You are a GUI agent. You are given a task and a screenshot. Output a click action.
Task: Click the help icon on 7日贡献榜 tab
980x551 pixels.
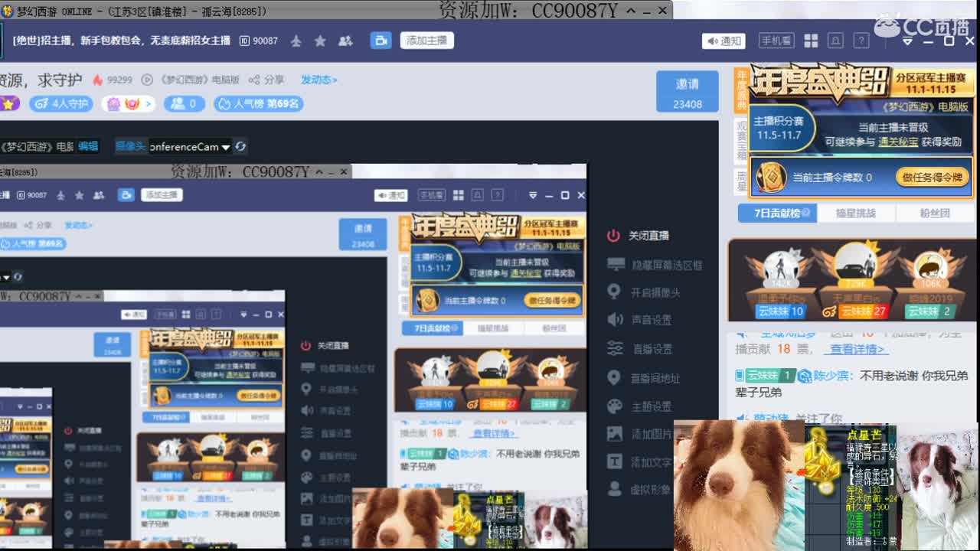coord(805,213)
